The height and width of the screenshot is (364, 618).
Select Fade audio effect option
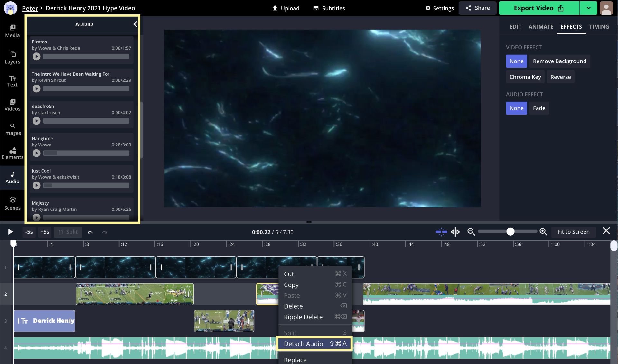click(x=539, y=108)
